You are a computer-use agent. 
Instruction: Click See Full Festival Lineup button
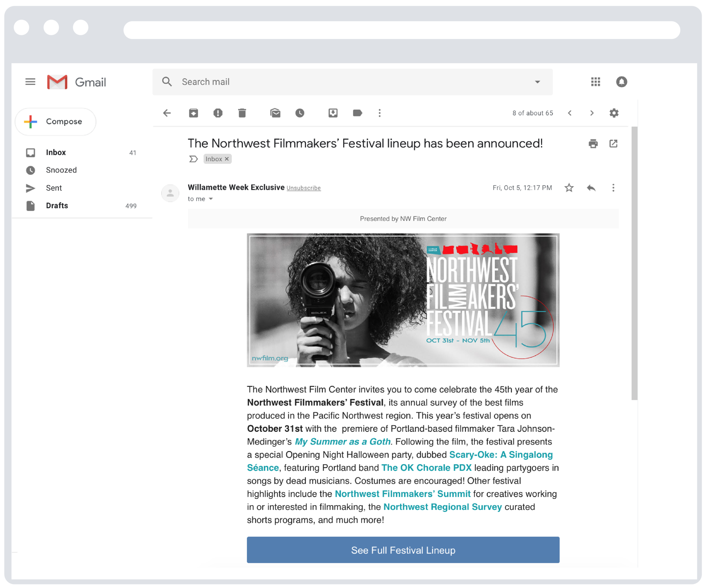(x=403, y=550)
